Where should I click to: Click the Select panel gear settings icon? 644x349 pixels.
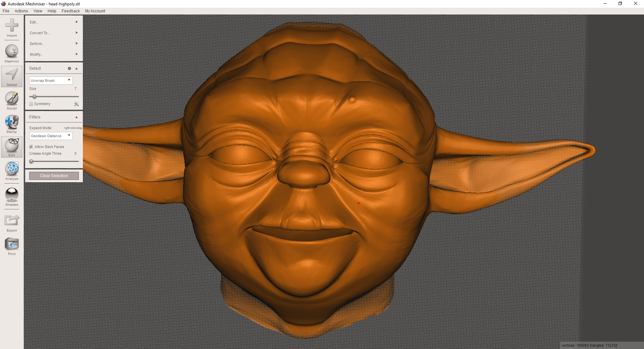click(x=69, y=68)
